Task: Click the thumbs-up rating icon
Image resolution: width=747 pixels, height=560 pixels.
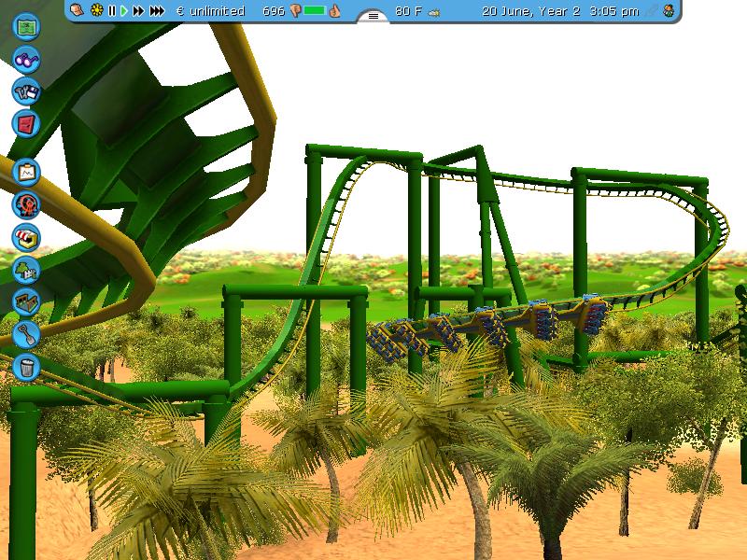Action: pyautogui.click(x=334, y=10)
